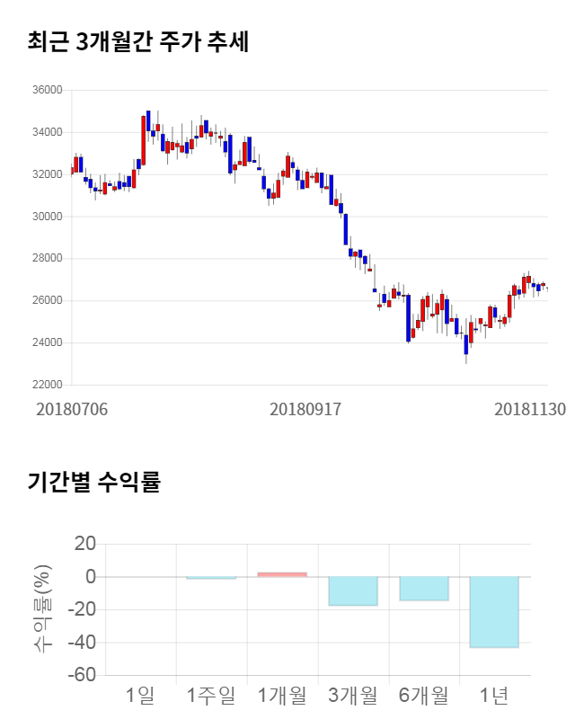Image resolution: width=575 pixels, height=728 pixels.
Task: Select the 20180917 date label
Action: (x=305, y=409)
